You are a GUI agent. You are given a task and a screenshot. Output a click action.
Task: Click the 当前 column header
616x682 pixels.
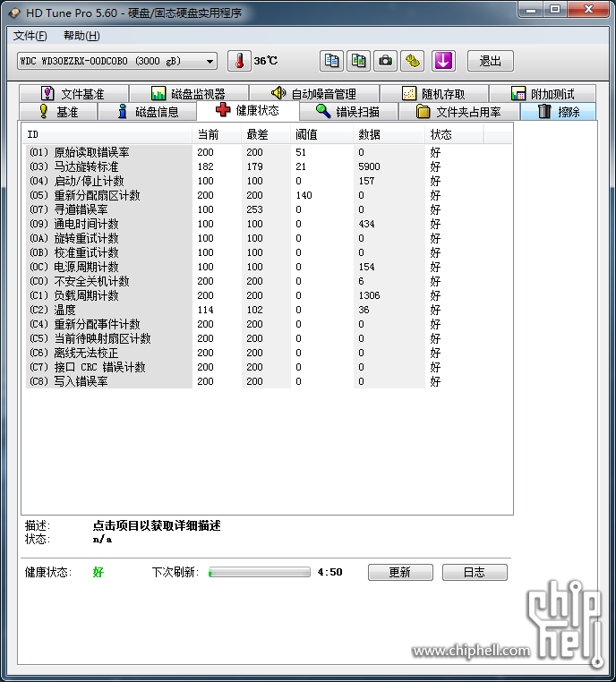pyautogui.click(x=217, y=134)
